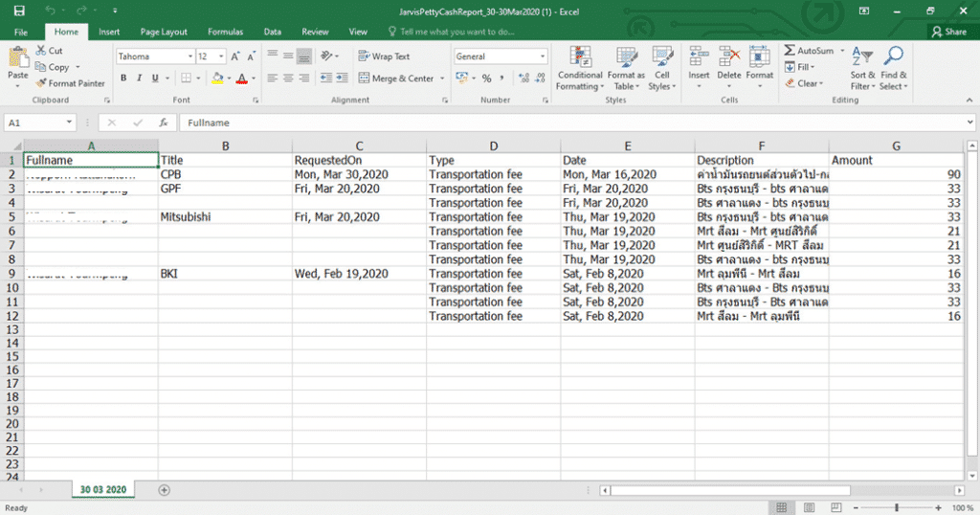Expand the Name Box dropdown arrow

69,123
